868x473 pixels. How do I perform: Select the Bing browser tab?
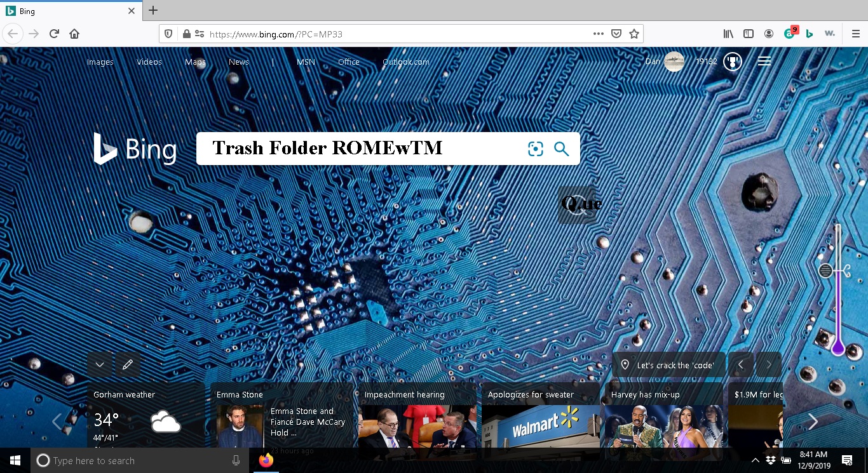(x=71, y=11)
